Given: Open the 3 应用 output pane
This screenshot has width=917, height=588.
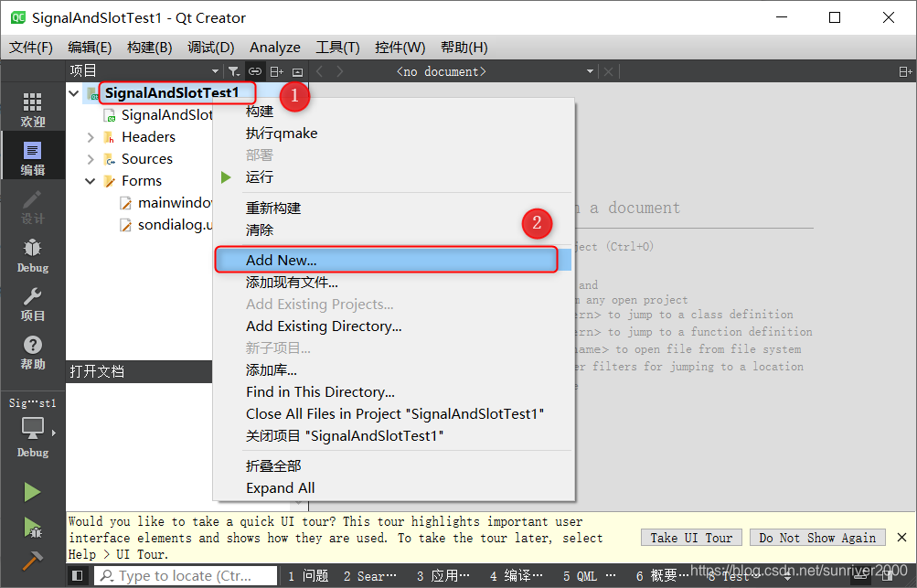Looking at the screenshot, I should tap(443, 576).
